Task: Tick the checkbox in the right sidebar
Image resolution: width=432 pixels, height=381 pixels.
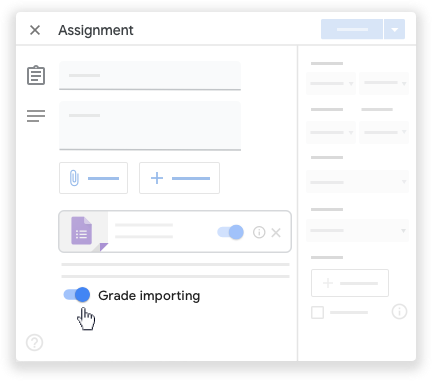Action: coord(317,312)
